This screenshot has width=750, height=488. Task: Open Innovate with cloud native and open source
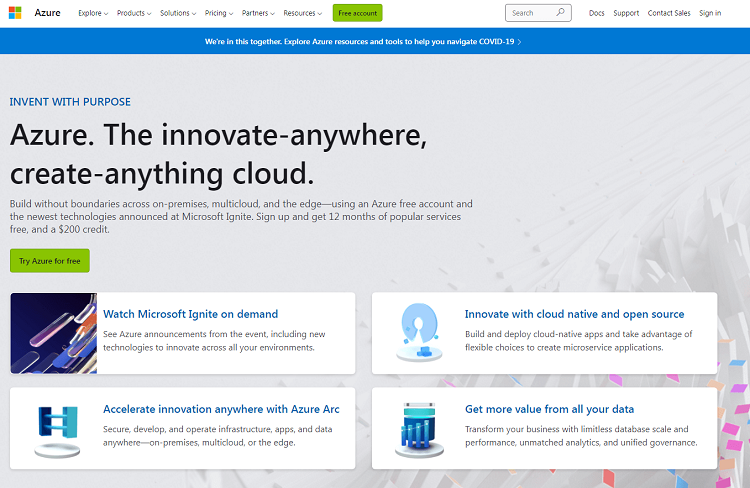pos(574,314)
